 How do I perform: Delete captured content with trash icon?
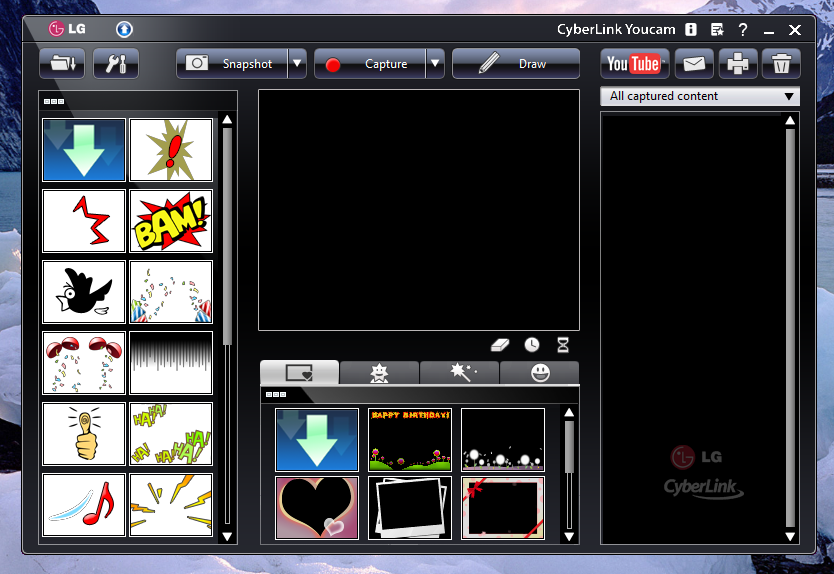tap(781, 64)
